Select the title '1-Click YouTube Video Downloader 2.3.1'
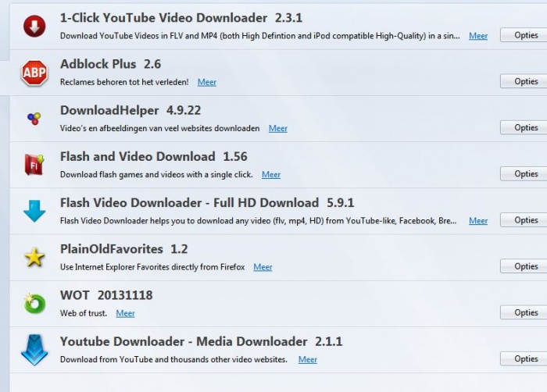547x392 pixels. tap(181, 18)
